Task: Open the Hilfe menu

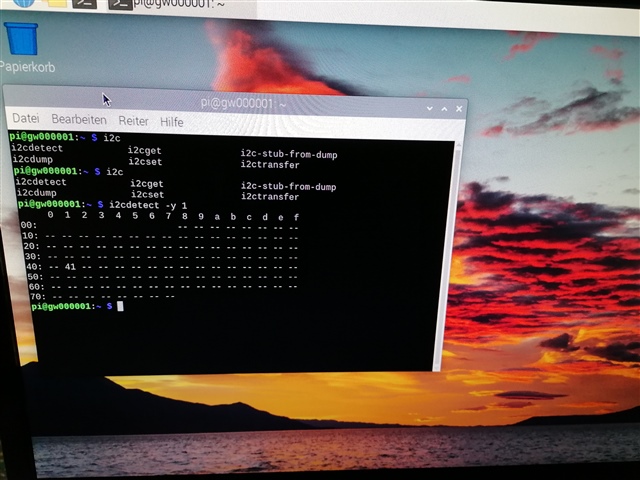Action: coord(171,122)
